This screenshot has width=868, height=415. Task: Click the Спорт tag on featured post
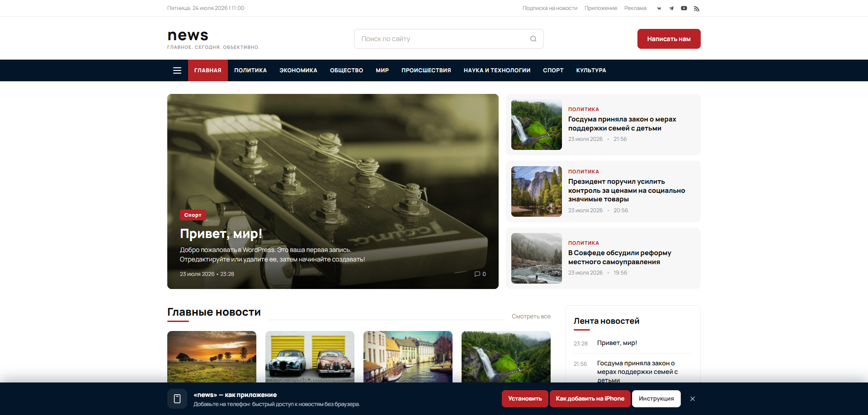coord(193,215)
